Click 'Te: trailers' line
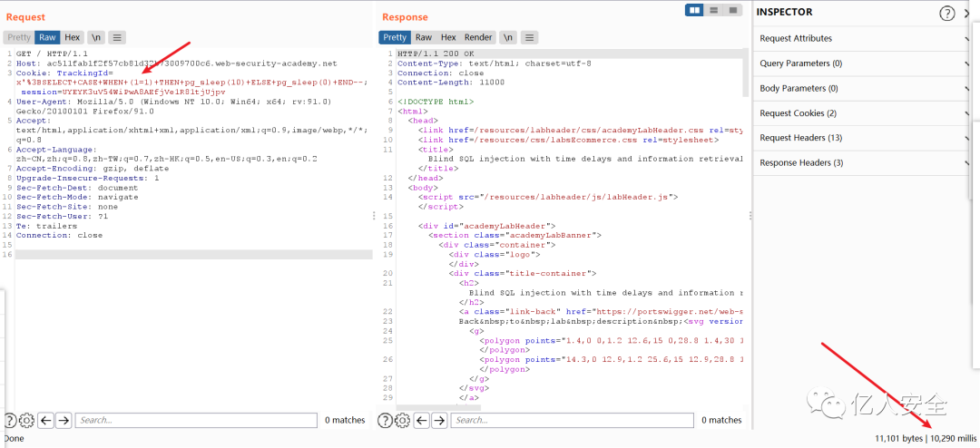Image resolution: width=980 pixels, height=448 pixels. pos(47,226)
